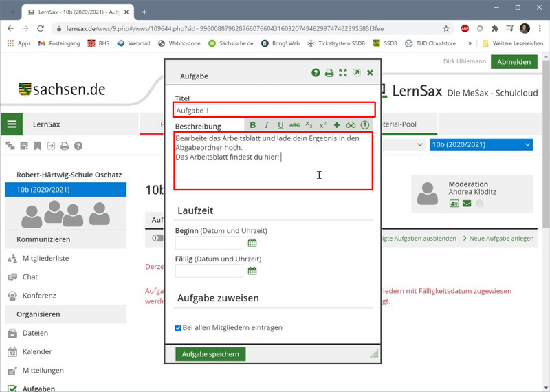Open calendar picker for Fällig date
Image resolution: width=550 pixels, height=392 pixels.
click(252, 271)
